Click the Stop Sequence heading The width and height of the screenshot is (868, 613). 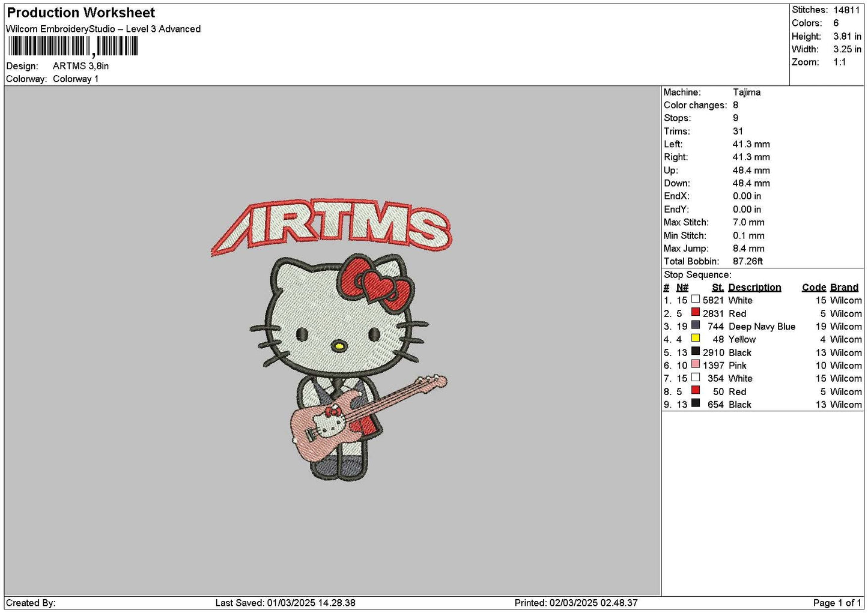[x=697, y=275]
